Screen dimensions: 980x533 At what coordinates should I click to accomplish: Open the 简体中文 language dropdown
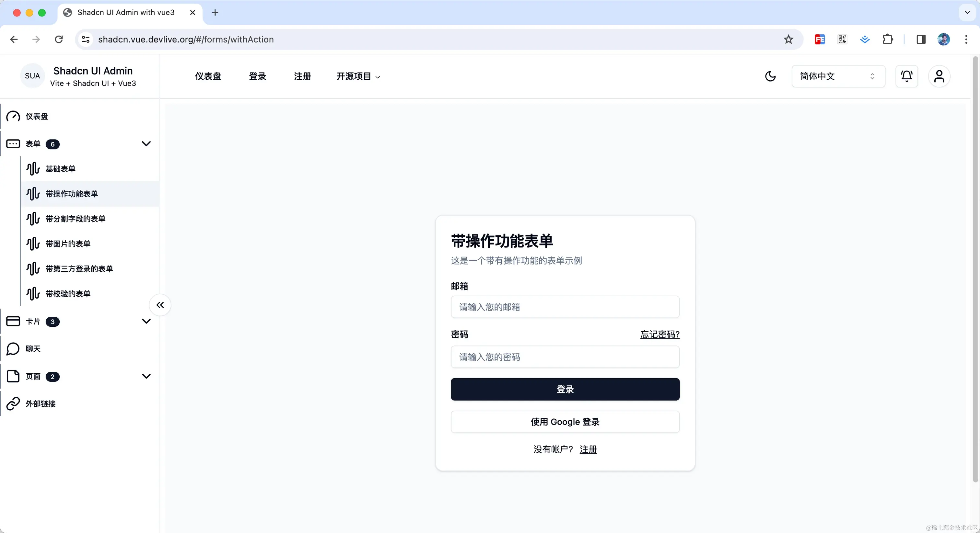pos(838,76)
